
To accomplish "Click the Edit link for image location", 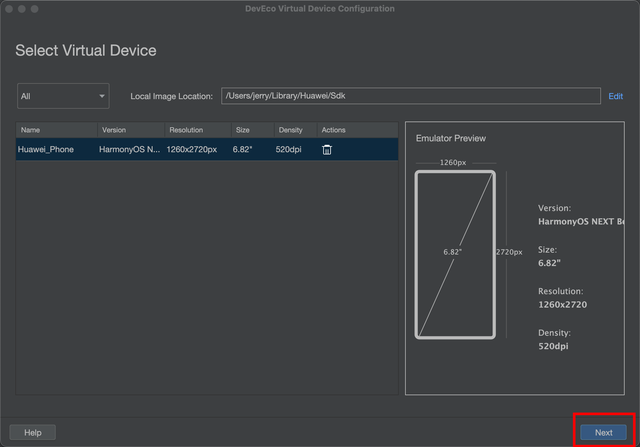I will coord(615,96).
